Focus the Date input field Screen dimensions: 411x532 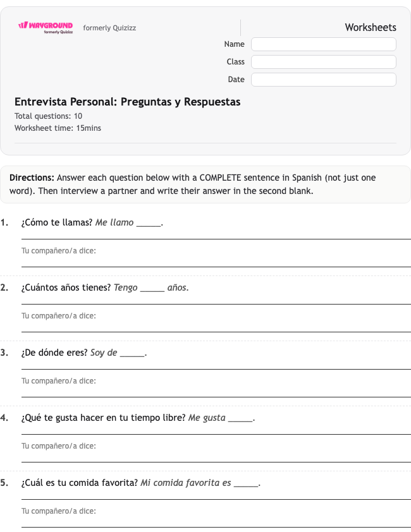[x=323, y=80]
